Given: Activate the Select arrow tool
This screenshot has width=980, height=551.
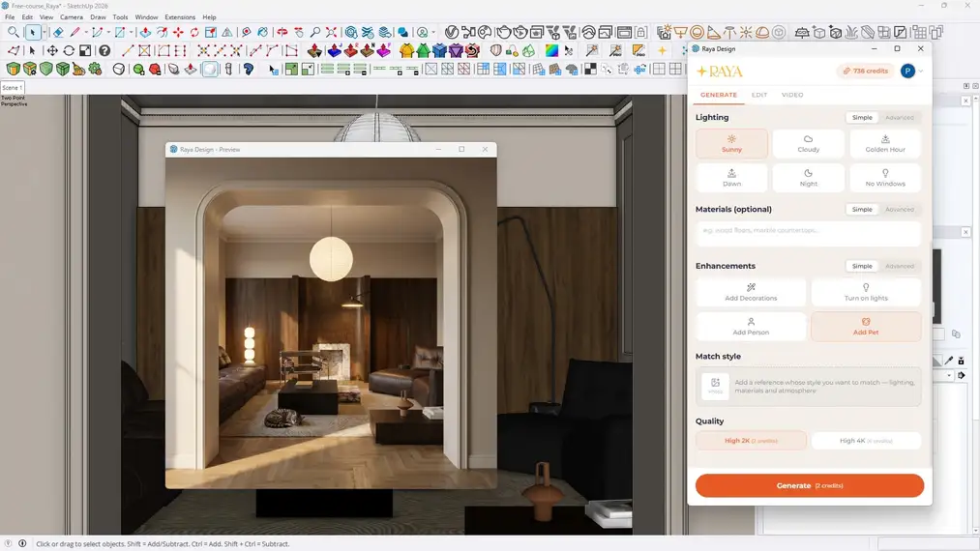Looking at the screenshot, I should [33, 32].
